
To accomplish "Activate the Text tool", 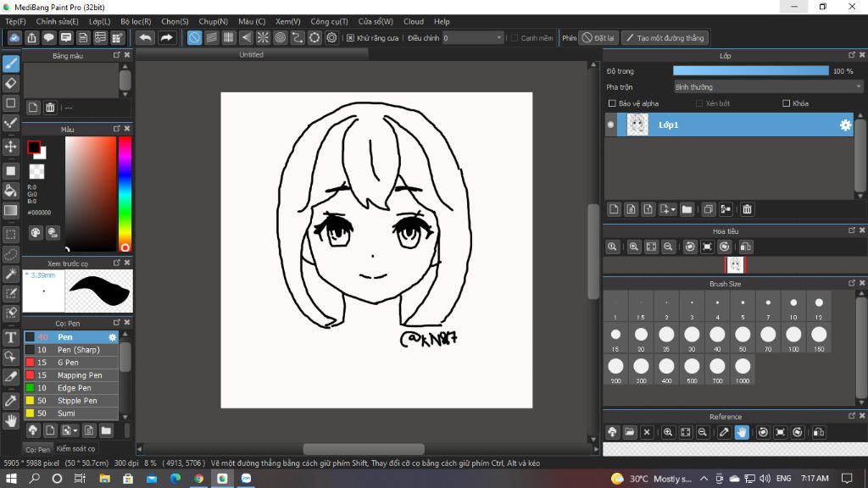I will [10, 337].
